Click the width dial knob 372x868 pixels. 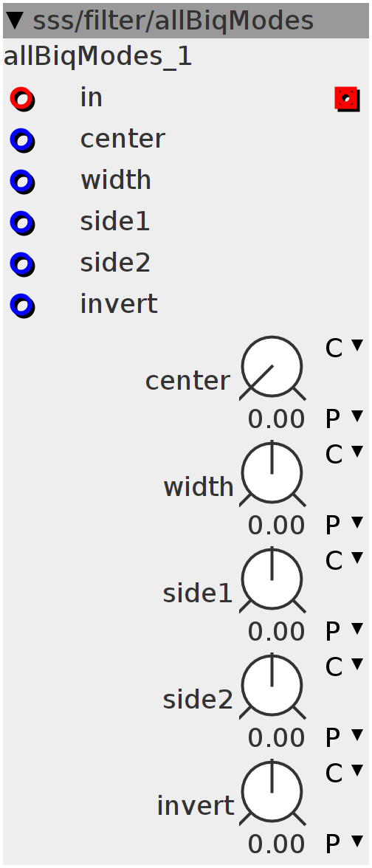272,474
